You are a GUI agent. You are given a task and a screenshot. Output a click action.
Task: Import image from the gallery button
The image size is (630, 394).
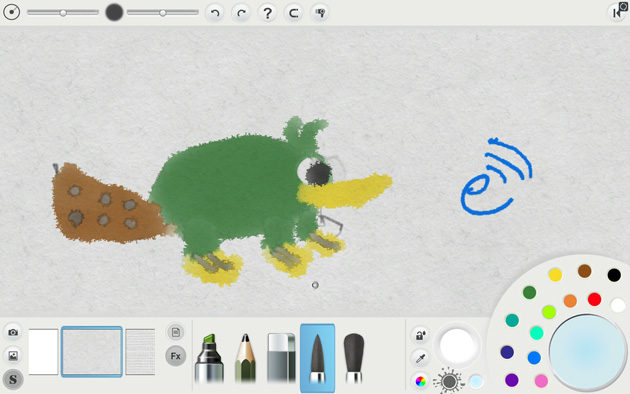(x=13, y=355)
